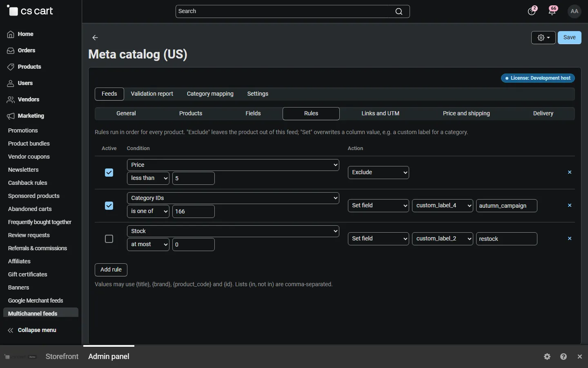
Task: Open the 'less than' operator dropdown
Action: point(148,178)
